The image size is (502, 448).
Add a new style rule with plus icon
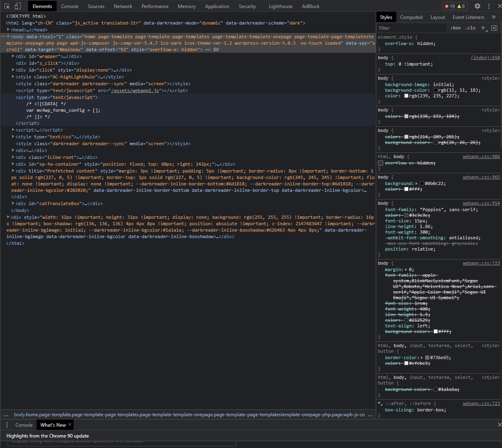[483, 28]
